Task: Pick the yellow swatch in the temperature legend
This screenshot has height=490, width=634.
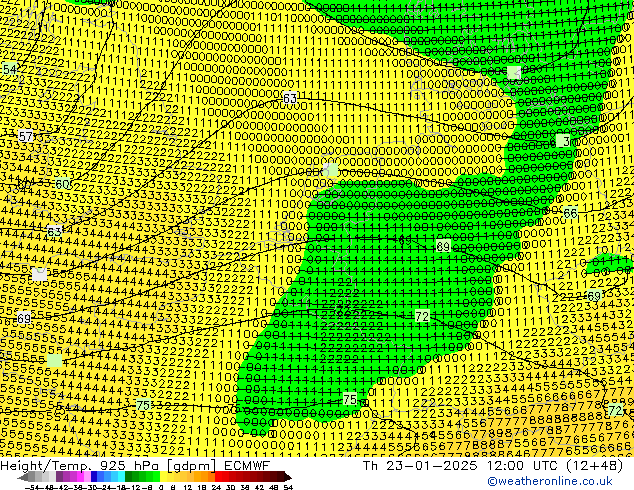Action: pos(163,477)
